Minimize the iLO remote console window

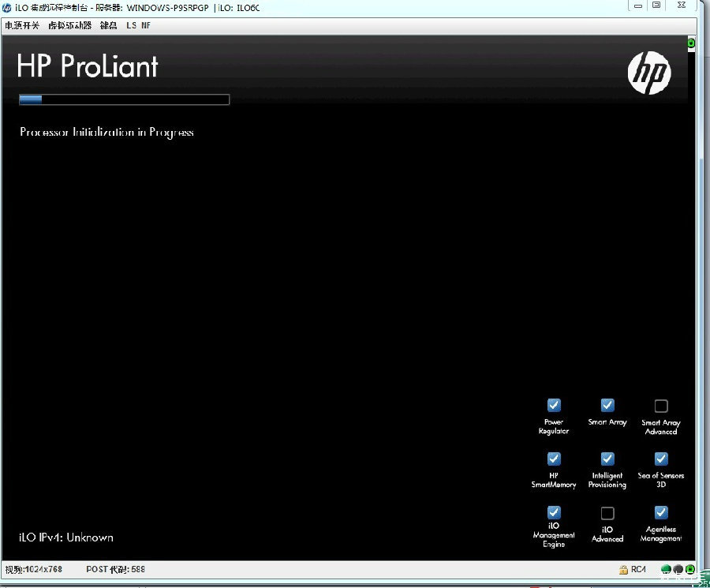(638, 6)
